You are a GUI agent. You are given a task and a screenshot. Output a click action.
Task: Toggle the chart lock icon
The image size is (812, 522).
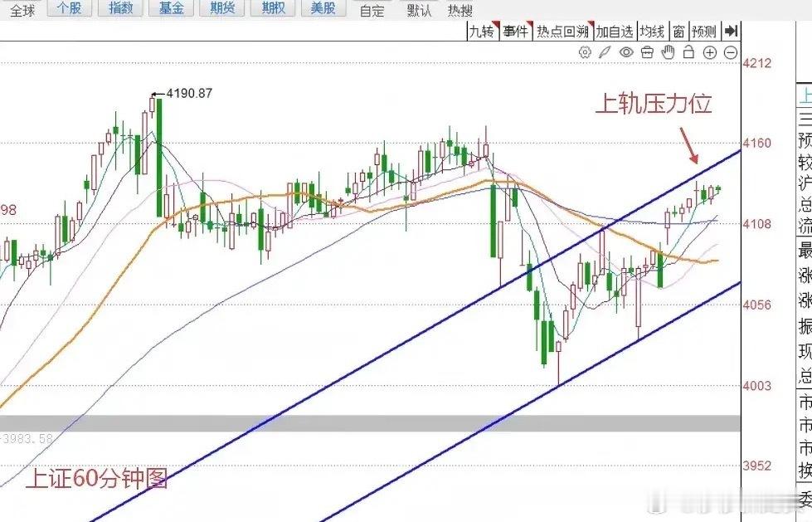(688, 51)
